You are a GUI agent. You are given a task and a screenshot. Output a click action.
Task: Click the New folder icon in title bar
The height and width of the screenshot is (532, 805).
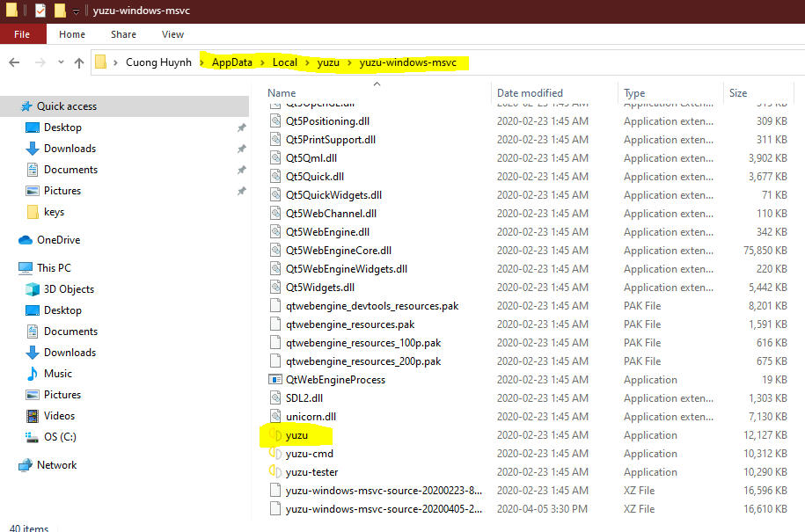pyautogui.click(x=60, y=11)
